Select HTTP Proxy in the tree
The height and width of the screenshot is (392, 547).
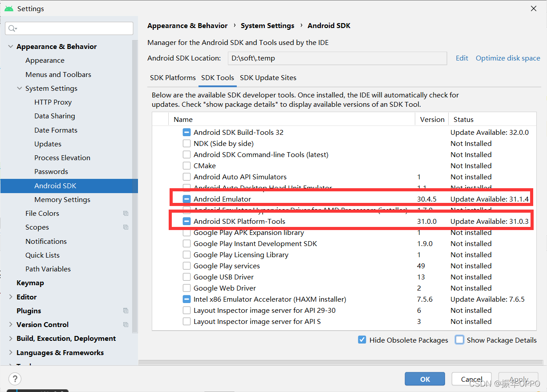tap(53, 102)
